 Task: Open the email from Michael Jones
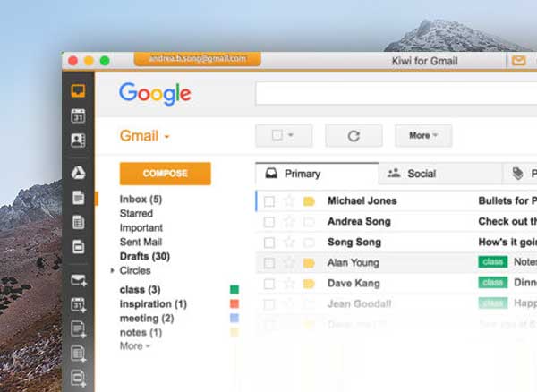click(x=396, y=201)
